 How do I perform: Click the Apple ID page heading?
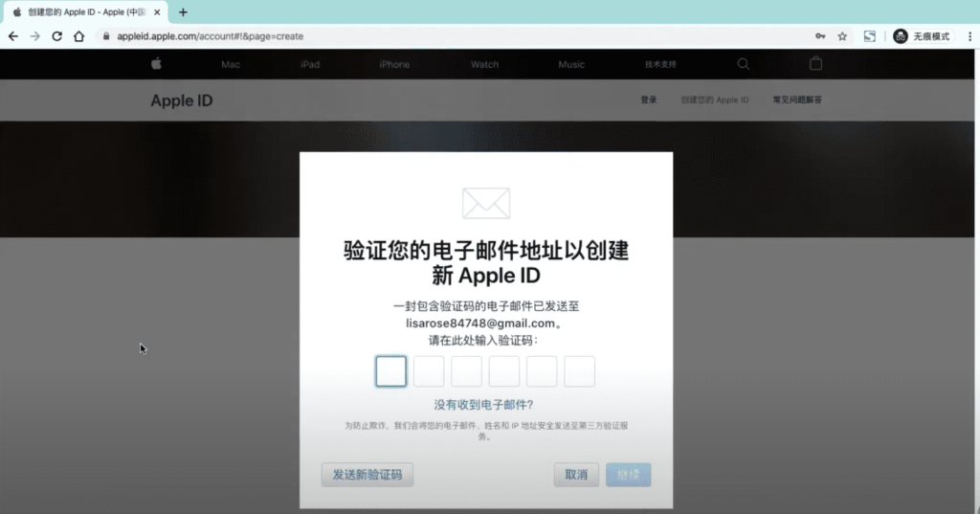(182, 101)
